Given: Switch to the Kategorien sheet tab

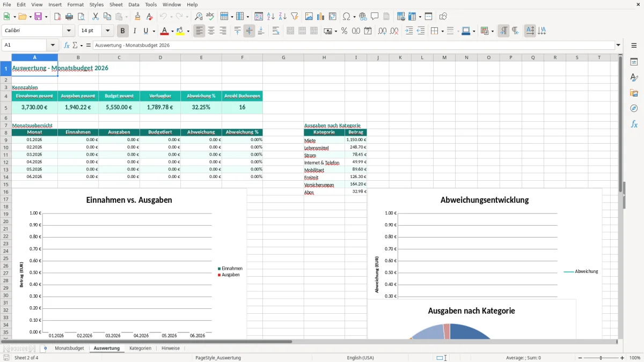Looking at the screenshot, I should click(140, 348).
